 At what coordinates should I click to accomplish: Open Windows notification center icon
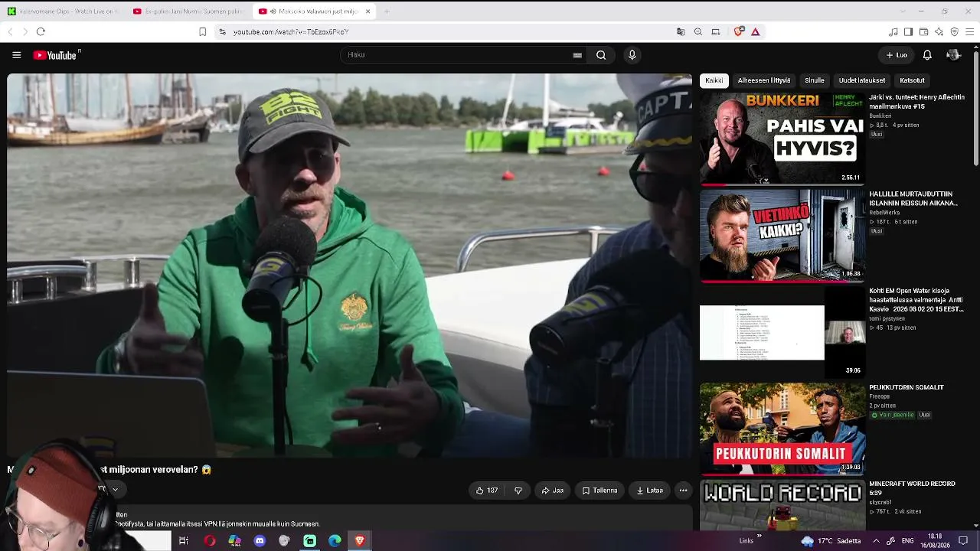[963, 541]
